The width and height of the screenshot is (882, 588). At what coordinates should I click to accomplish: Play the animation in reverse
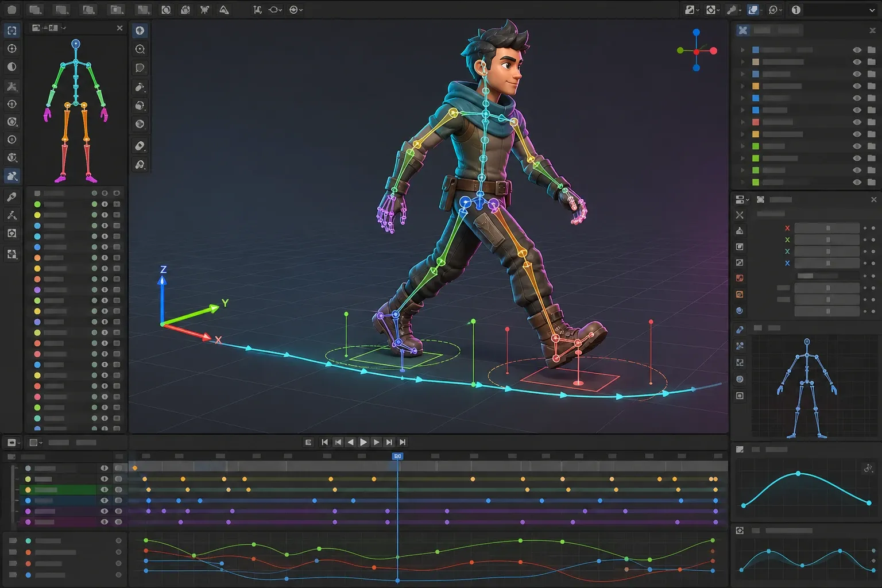click(350, 442)
